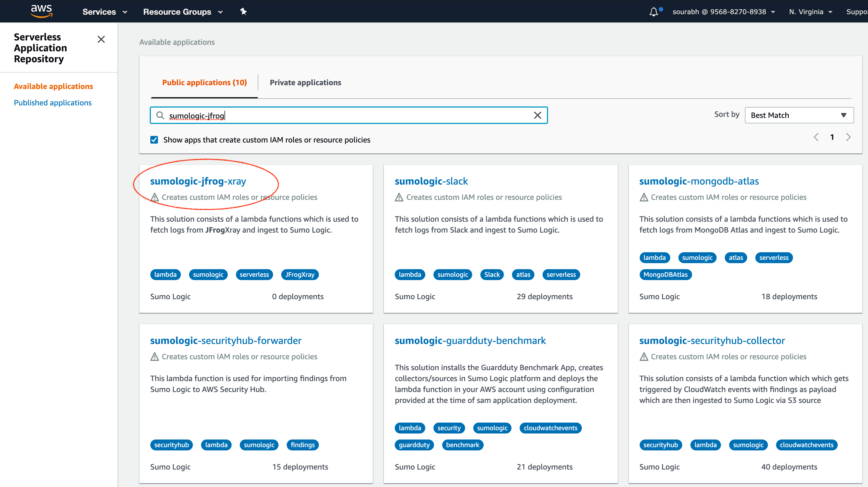Uncheck Show apps that create custom IAM roles
This screenshot has height=487, width=868.
(x=154, y=140)
